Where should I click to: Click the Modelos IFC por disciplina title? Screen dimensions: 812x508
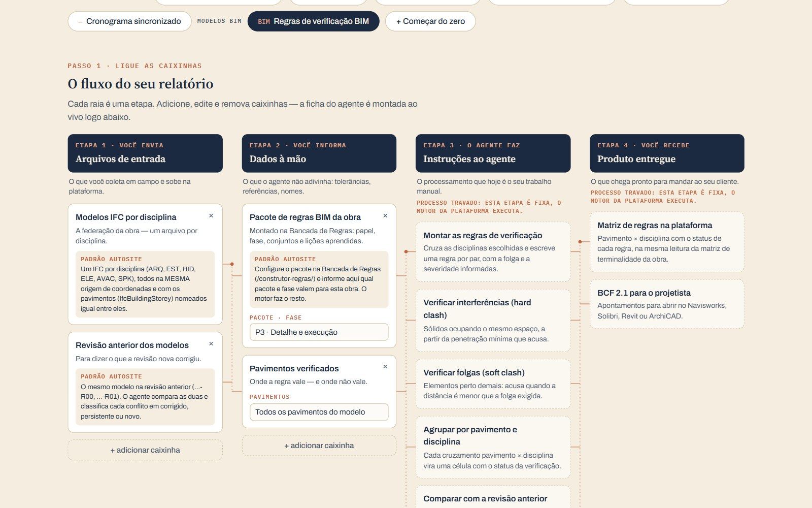126,217
